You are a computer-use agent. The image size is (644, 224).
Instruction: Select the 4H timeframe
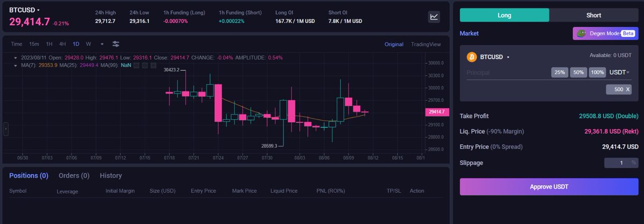(x=63, y=44)
